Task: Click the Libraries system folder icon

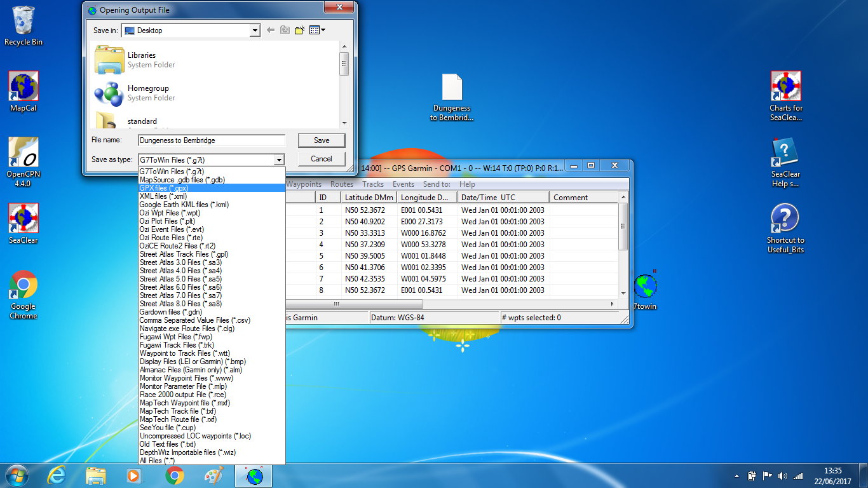Action: pyautogui.click(x=109, y=60)
